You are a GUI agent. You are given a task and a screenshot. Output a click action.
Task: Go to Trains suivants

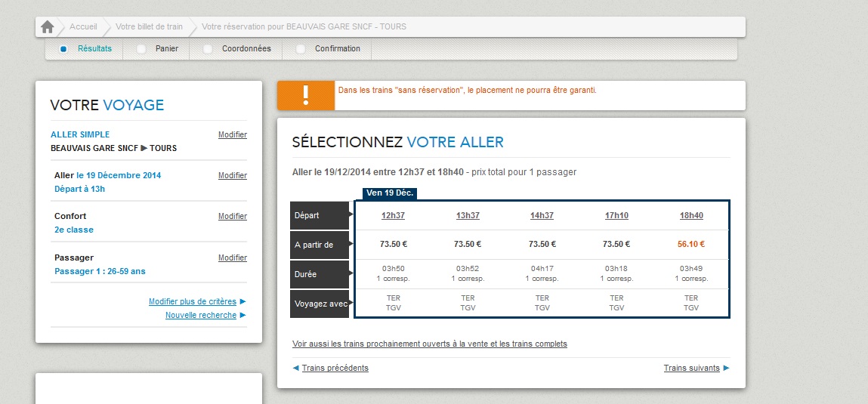pyautogui.click(x=692, y=368)
